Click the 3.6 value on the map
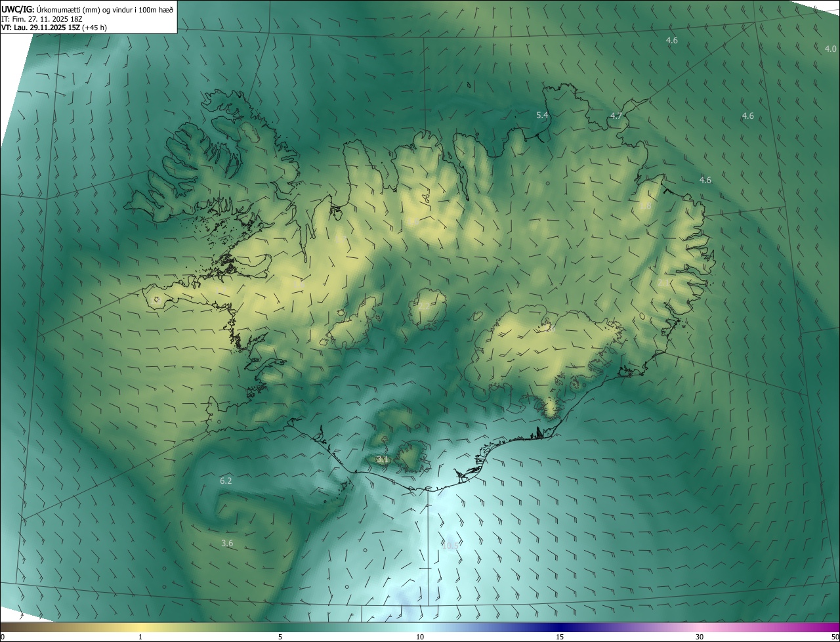840x642 pixels. (227, 543)
